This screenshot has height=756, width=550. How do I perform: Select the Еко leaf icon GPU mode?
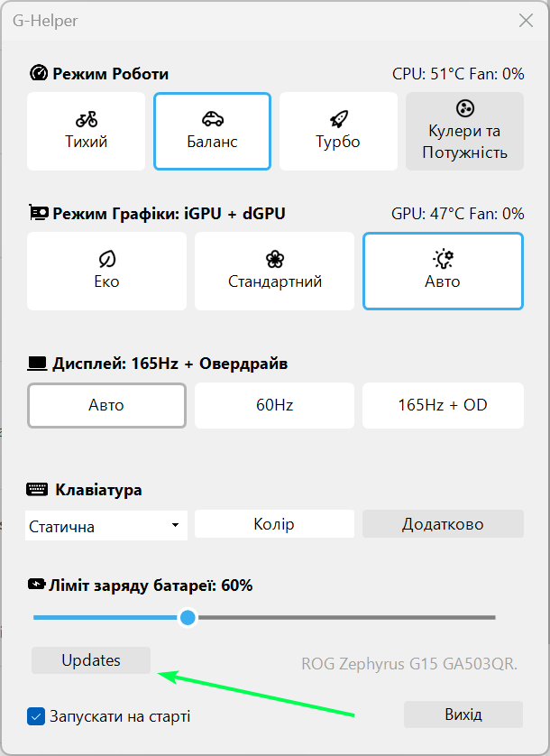(x=106, y=257)
